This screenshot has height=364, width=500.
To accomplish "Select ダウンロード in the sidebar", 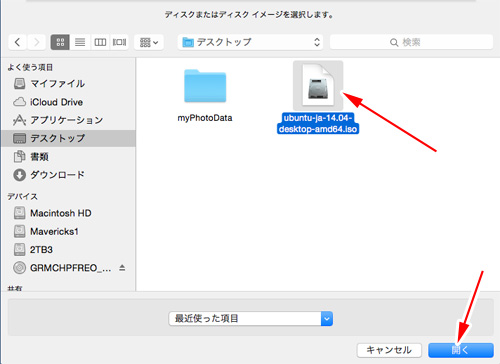I will click(68, 175).
